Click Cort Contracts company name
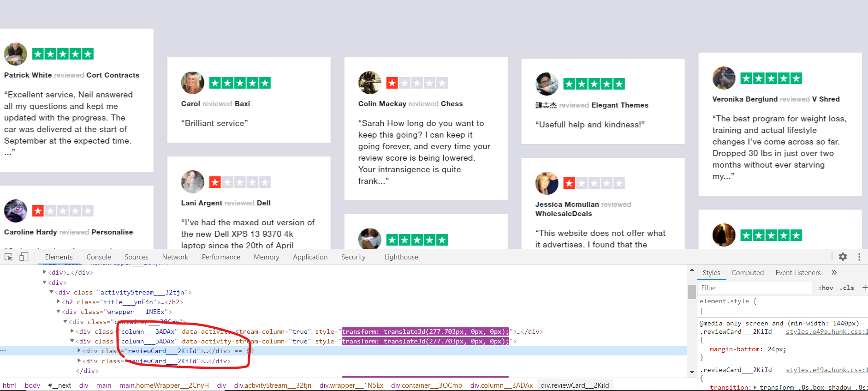The width and height of the screenshot is (868, 391). click(113, 75)
